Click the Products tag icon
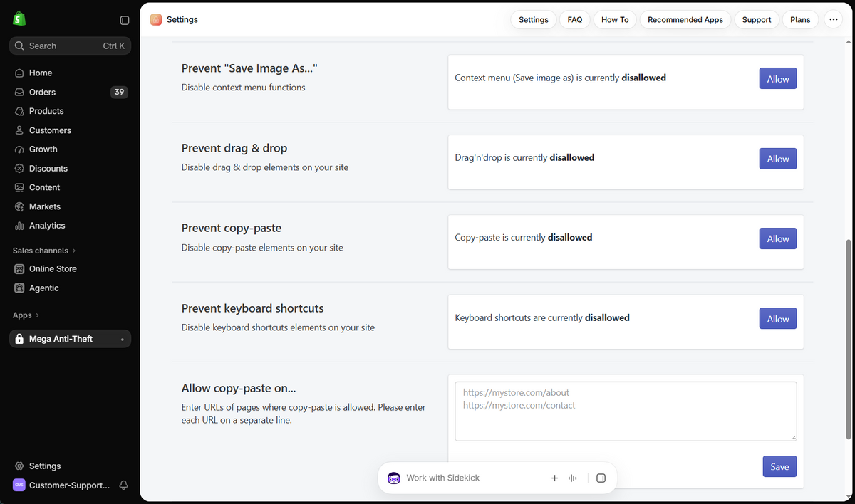The image size is (855, 504). coord(19,111)
